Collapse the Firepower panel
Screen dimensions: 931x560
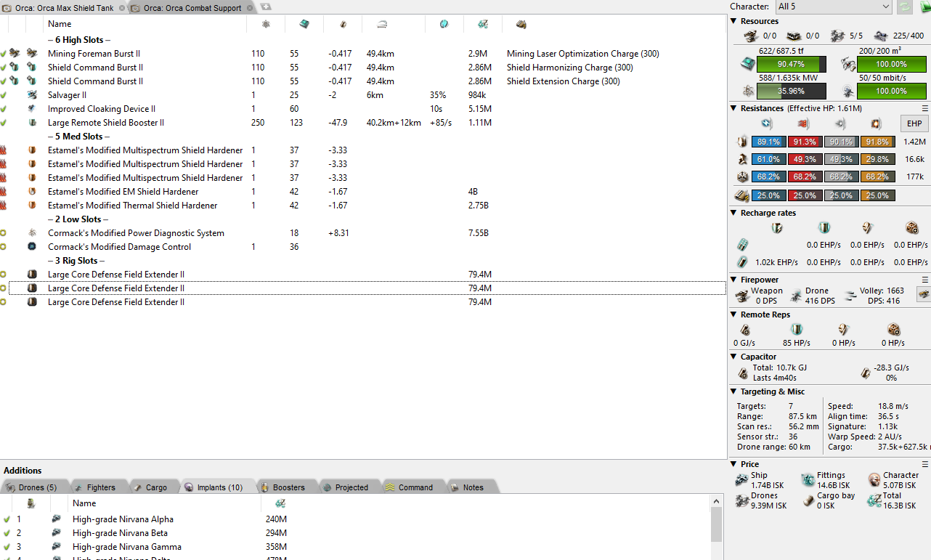click(x=733, y=280)
